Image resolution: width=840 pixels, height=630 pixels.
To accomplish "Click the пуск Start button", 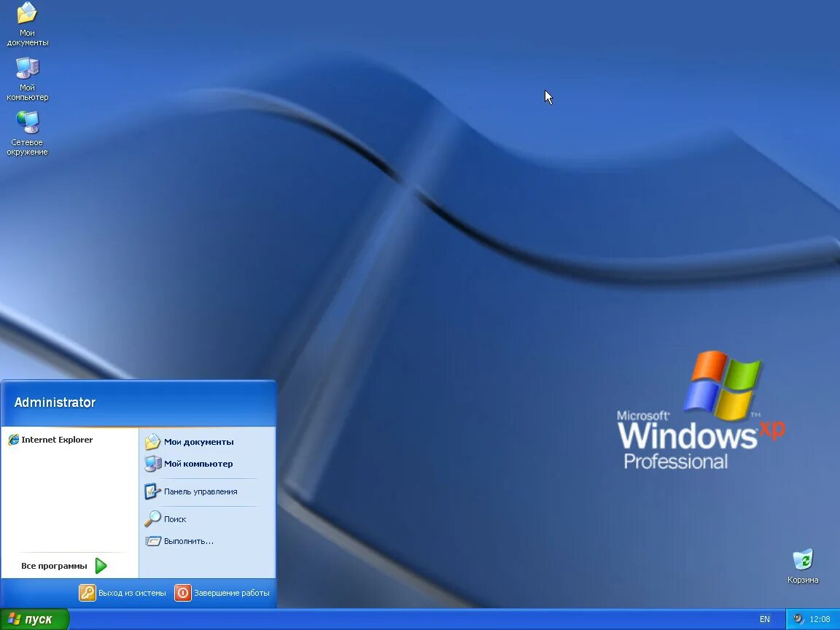I will tap(35, 619).
